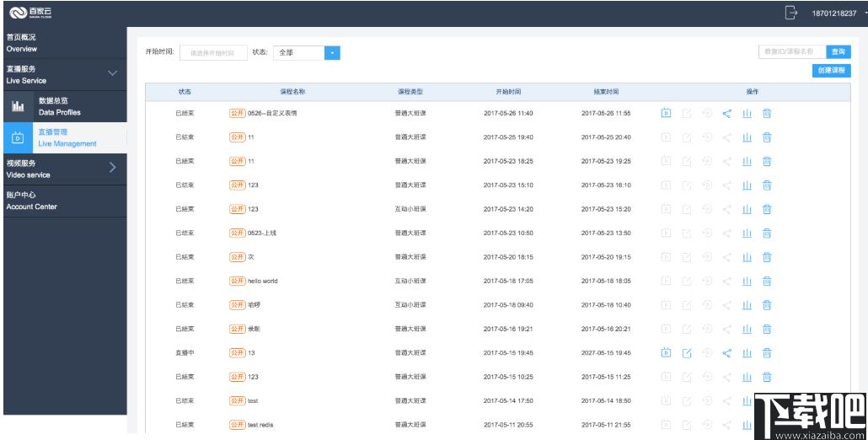Viewport: 868px width, 440px height.
Task: Delete the 哈喽 course
Action: (x=767, y=305)
